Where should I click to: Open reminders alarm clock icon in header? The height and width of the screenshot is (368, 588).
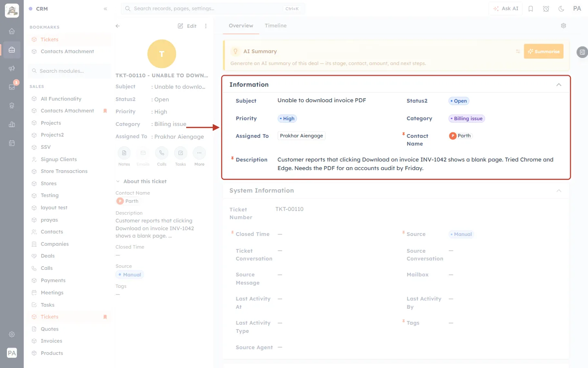point(546,9)
